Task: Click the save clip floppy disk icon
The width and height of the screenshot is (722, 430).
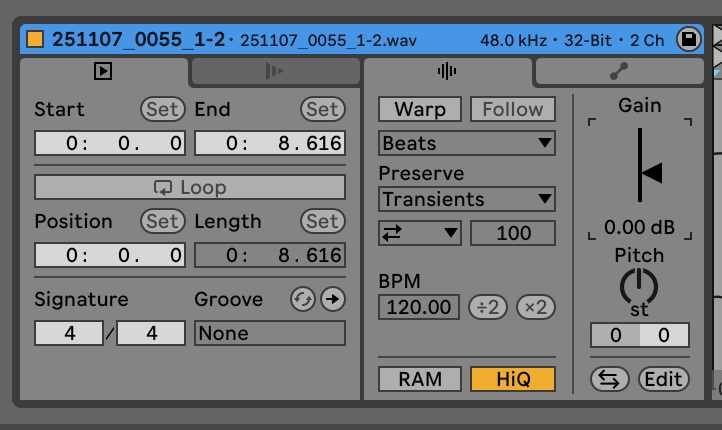Action: click(689, 40)
